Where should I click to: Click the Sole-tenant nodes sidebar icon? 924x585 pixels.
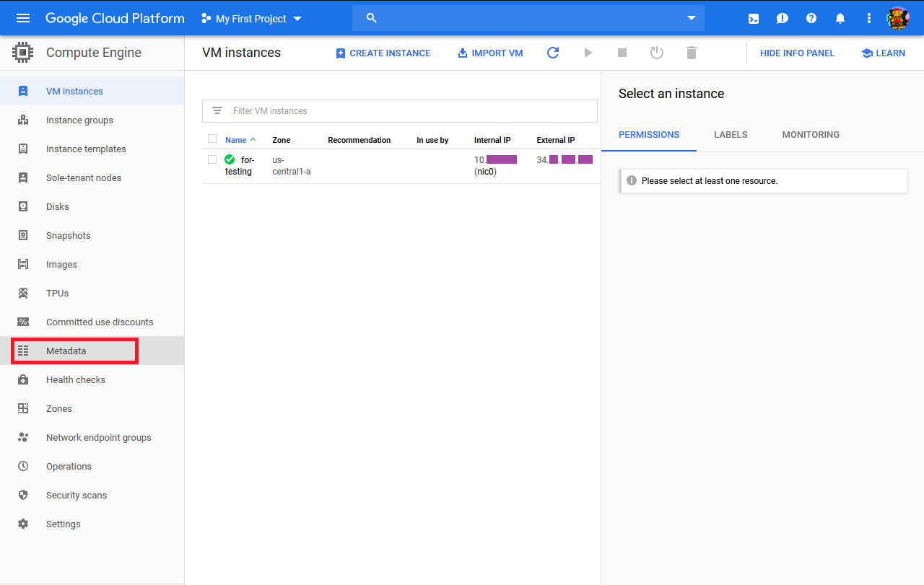pos(23,177)
